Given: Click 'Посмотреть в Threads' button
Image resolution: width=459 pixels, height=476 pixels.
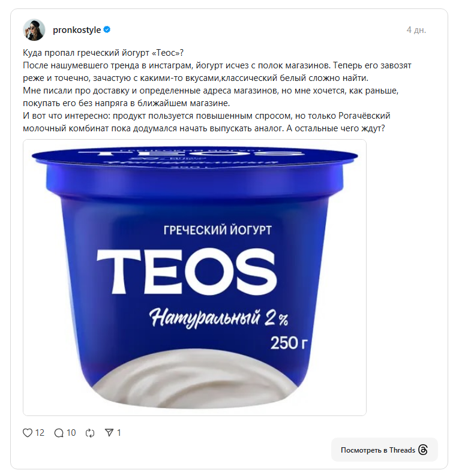Looking at the screenshot, I should click(384, 450).
